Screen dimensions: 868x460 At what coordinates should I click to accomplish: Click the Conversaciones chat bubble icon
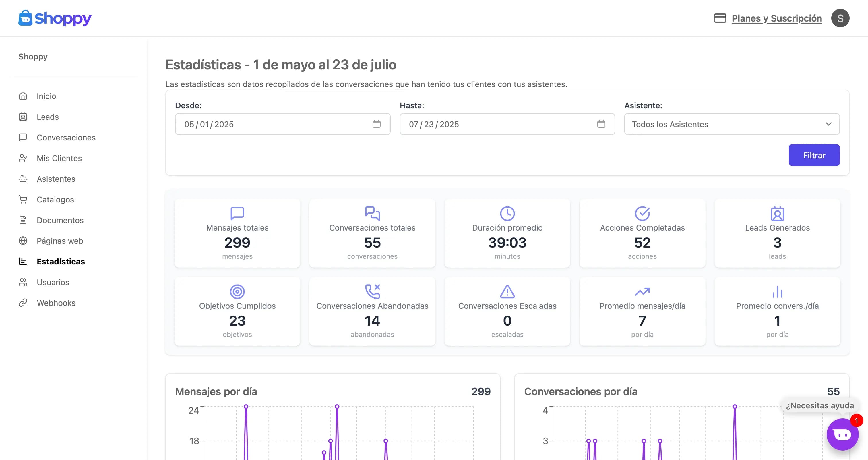23,138
